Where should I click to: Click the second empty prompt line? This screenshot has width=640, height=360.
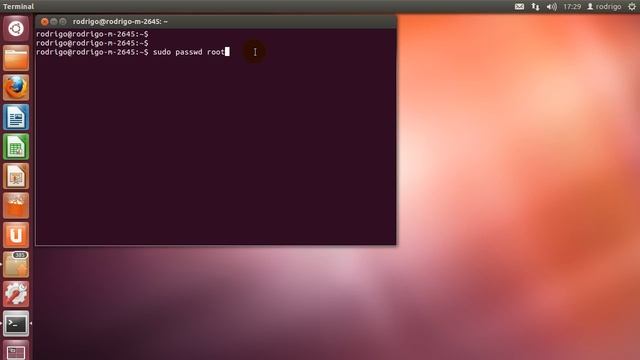[x=92, y=43]
